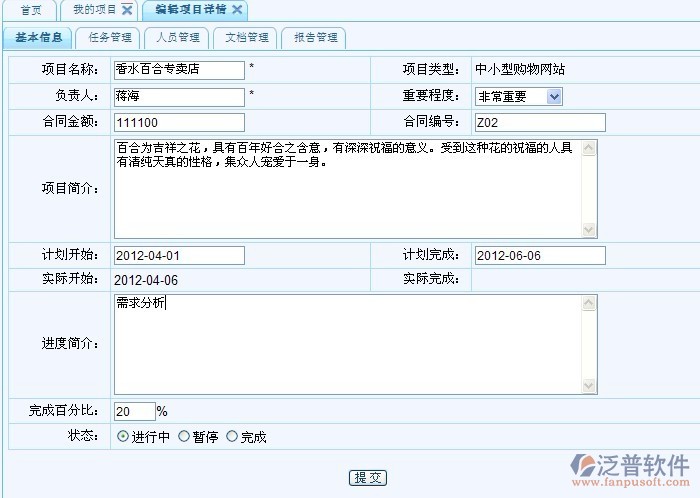Click the 提交 button
The image size is (700, 498).
coord(367,477)
